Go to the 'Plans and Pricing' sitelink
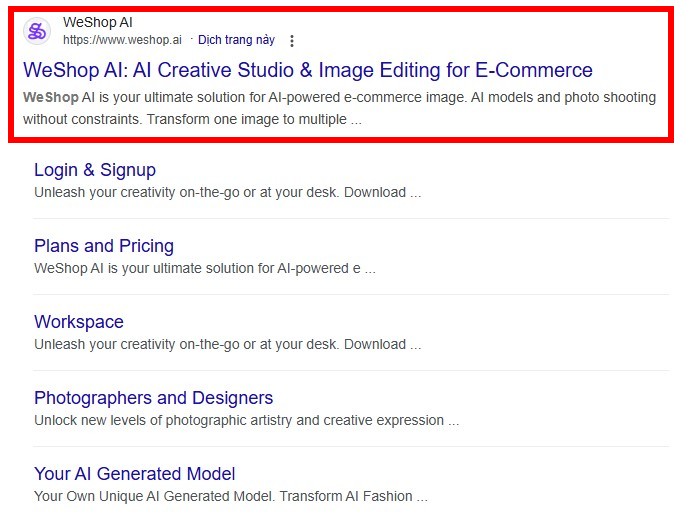Screen dimensions: 695x520 (104, 246)
